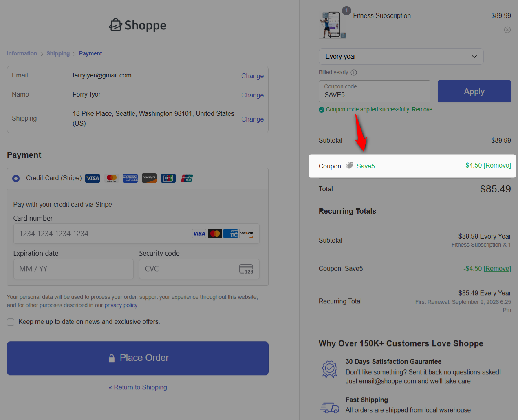Click the info icon next to Billed yearly

coord(354,72)
